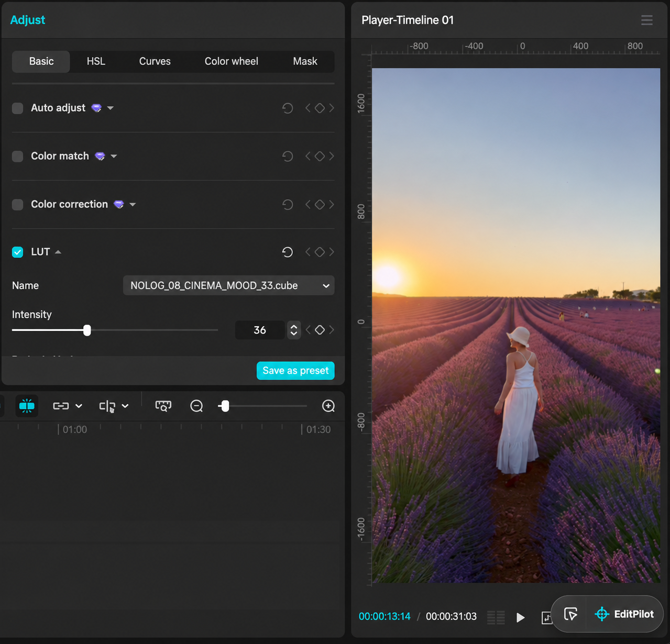Reset the Color correction settings

pyautogui.click(x=288, y=205)
